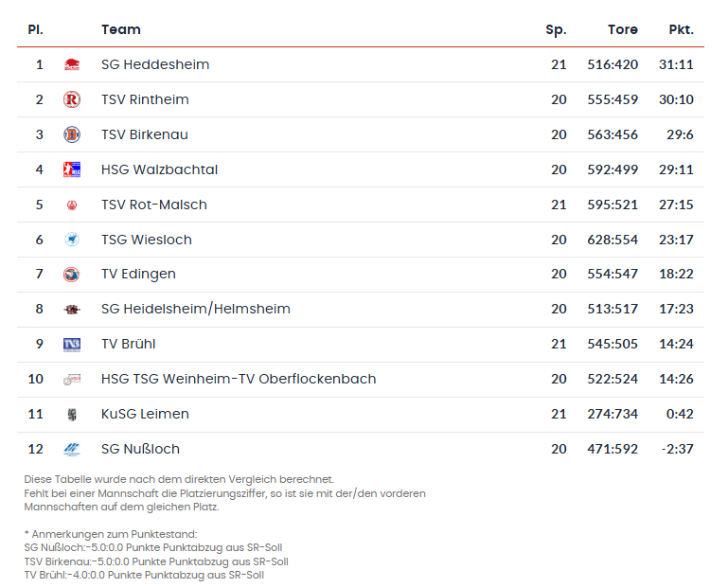
Task: Click the TSV Rot-Malsch team logo
Action: click(72, 205)
